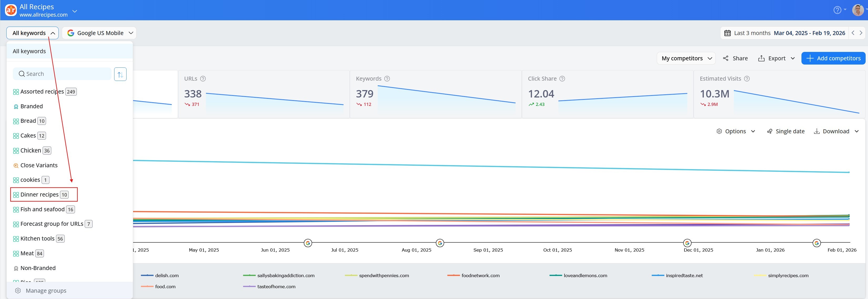Open the Last 3 months date picker
This screenshot has height=299, width=868.
click(x=784, y=33)
